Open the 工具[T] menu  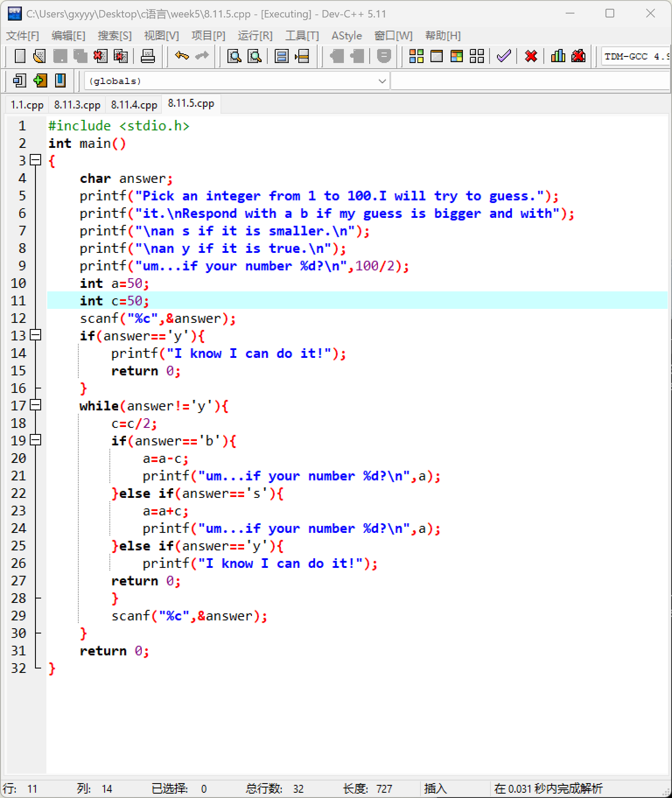(302, 35)
